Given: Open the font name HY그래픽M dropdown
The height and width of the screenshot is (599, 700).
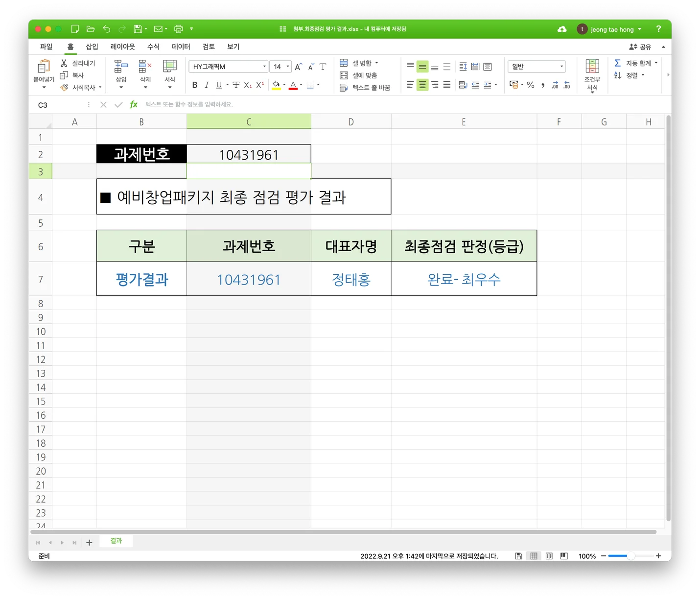Looking at the screenshot, I should pos(264,67).
